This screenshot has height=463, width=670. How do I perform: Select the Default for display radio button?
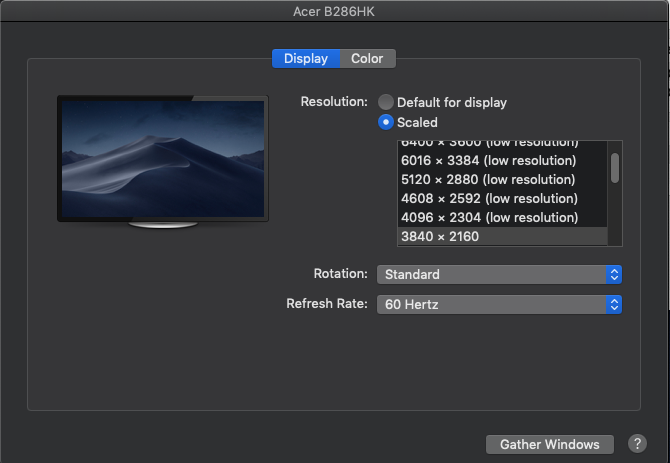pyautogui.click(x=385, y=102)
